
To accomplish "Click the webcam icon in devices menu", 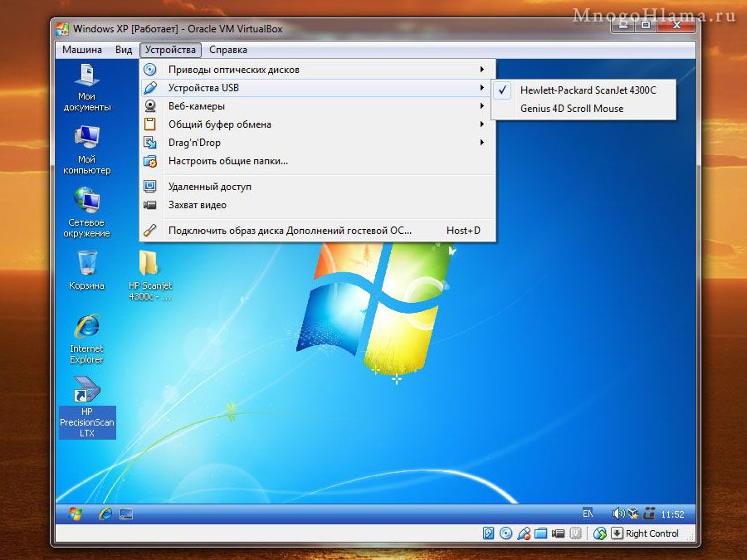I will tap(150, 106).
